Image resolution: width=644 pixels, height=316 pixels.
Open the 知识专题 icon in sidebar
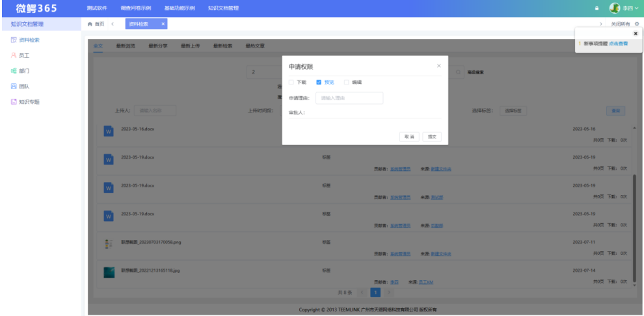coord(14,101)
